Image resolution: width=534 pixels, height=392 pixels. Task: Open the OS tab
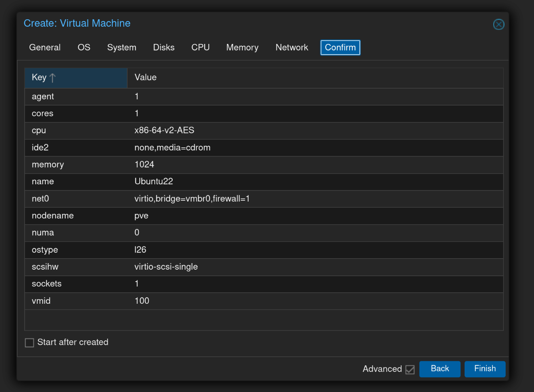tap(84, 48)
